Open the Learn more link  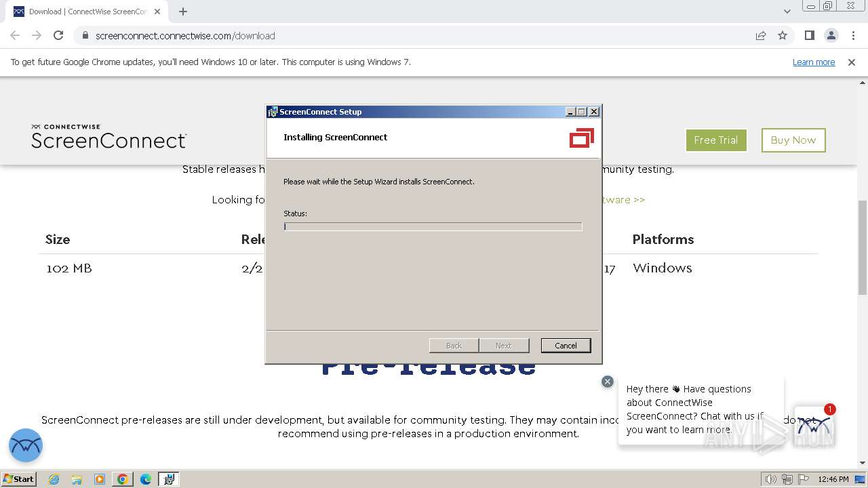814,62
